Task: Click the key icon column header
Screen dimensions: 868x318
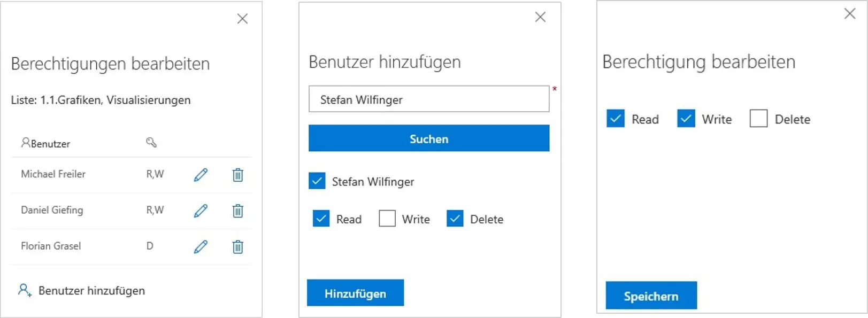Action: (x=151, y=142)
